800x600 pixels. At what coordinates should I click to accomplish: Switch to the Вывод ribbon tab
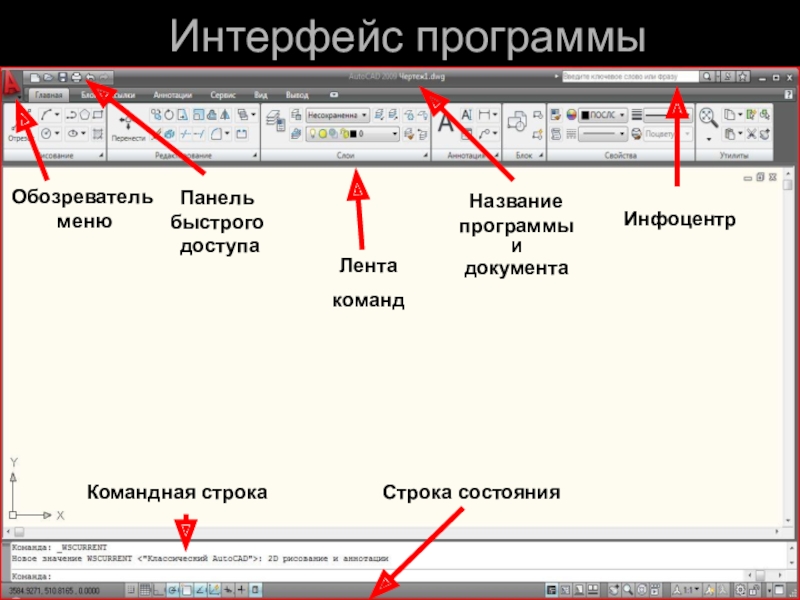pos(297,95)
